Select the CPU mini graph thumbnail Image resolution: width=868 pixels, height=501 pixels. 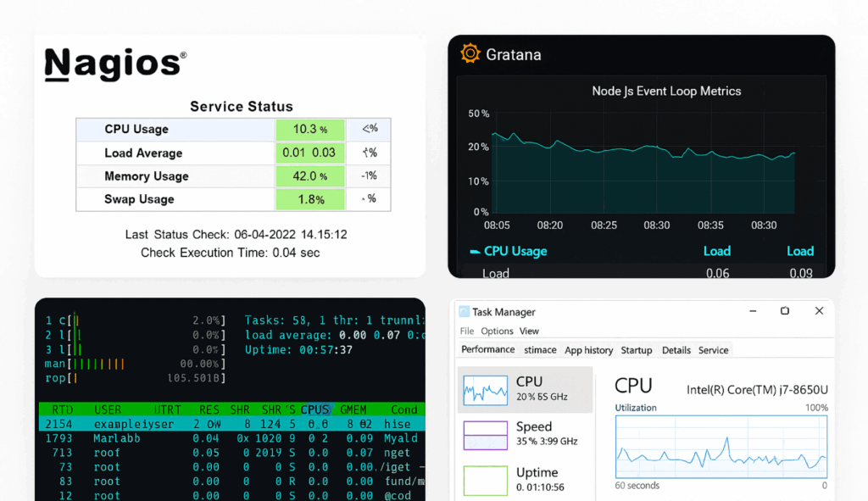[x=485, y=390]
